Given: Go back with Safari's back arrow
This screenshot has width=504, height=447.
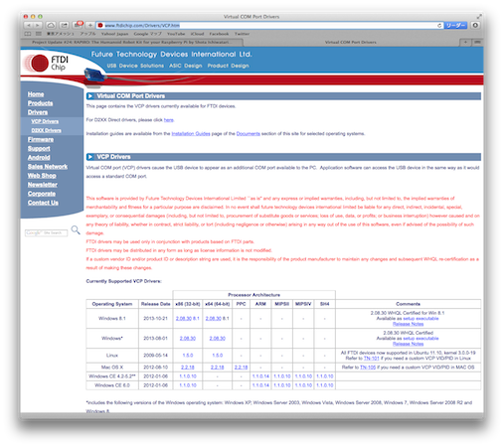Looking at the screenshot, I should coord(29,25).
